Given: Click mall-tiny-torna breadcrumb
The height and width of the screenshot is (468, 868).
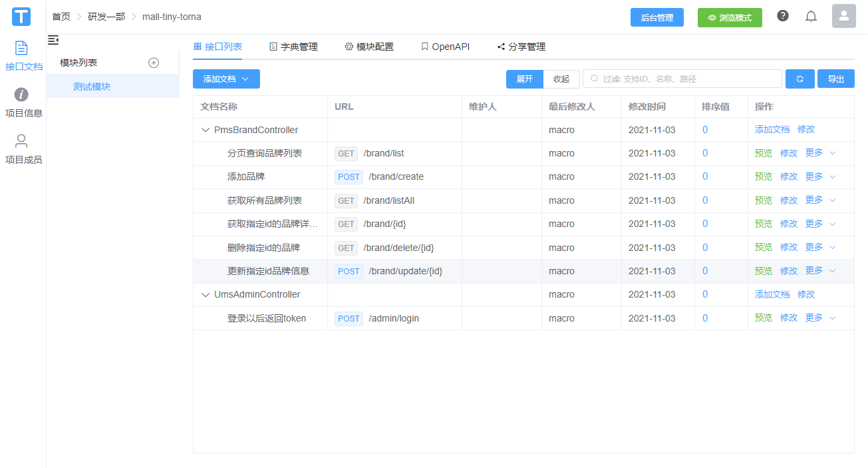Looking at the screenshot, I should (x=172, y=17).
